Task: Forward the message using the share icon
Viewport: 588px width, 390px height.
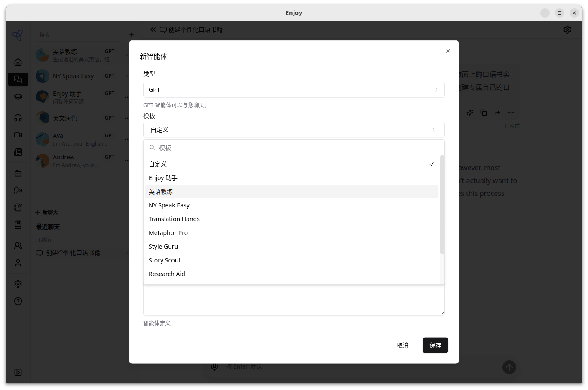Action: (497, 112)
